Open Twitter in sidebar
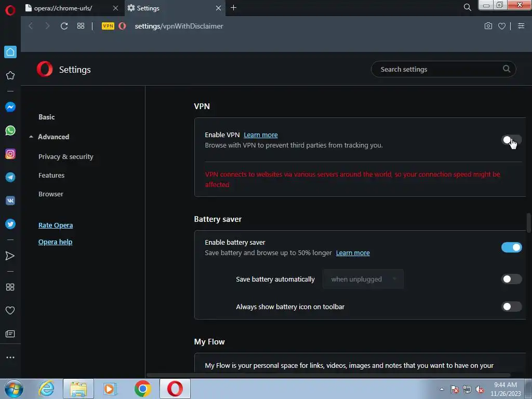532x399 pixels. coord(10,224)
